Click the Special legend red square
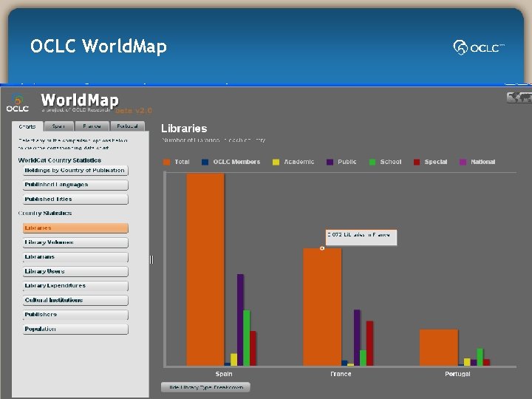Screen dimensions: 532x399 coord(417,162)
